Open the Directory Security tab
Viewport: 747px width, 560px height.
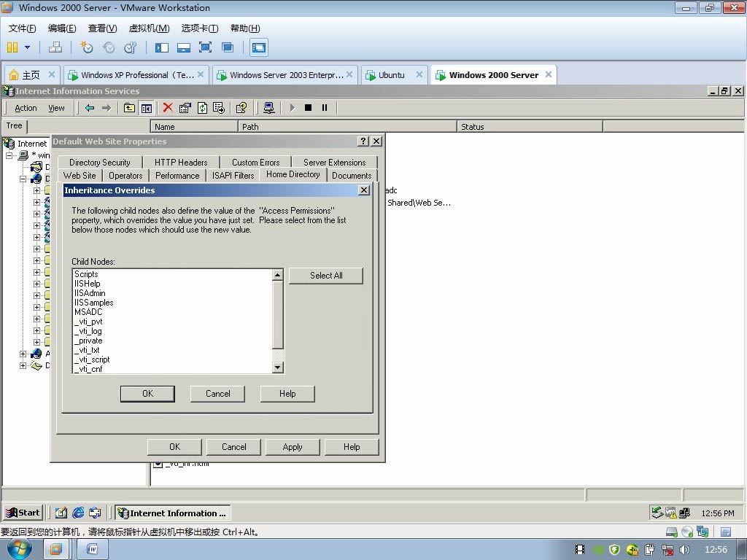coord(99,163)
